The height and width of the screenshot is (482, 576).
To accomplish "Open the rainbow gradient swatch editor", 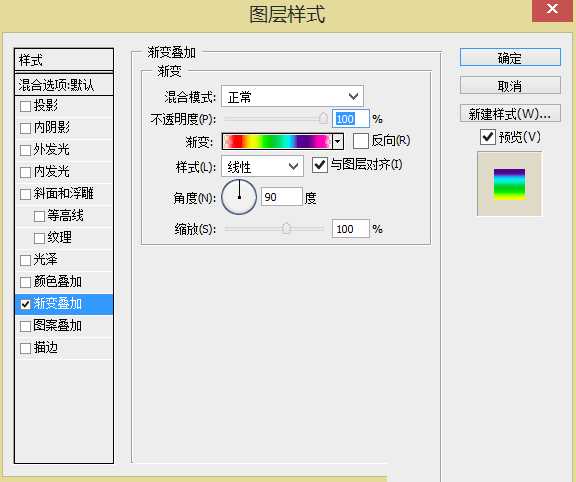I will click(277, 141).
